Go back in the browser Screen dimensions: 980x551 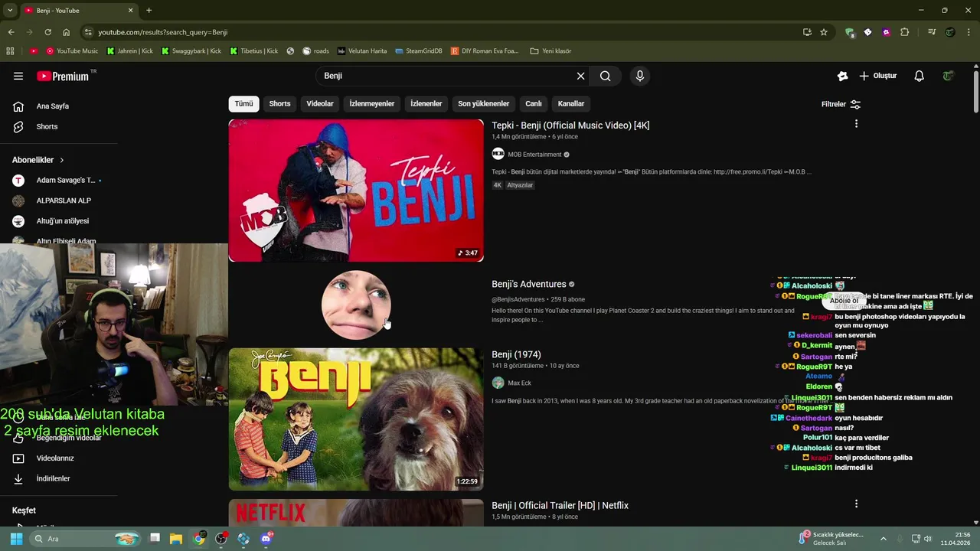tap(11, 32)
